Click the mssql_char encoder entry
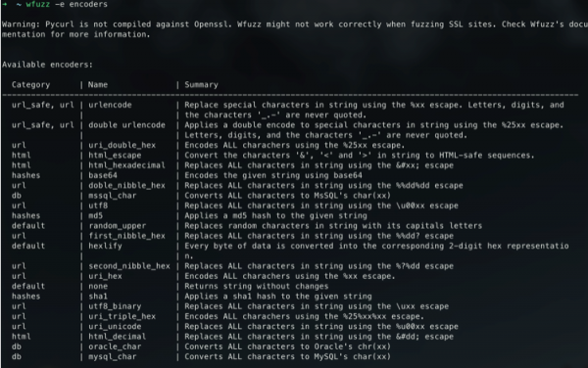Screen dimensions: 588x368 click(113, 196)
